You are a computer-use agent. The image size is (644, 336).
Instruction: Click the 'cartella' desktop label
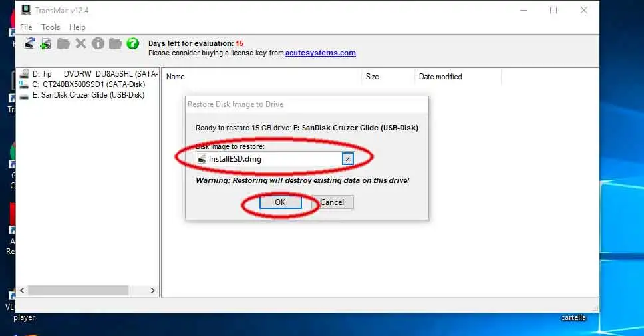pos(573,317)
